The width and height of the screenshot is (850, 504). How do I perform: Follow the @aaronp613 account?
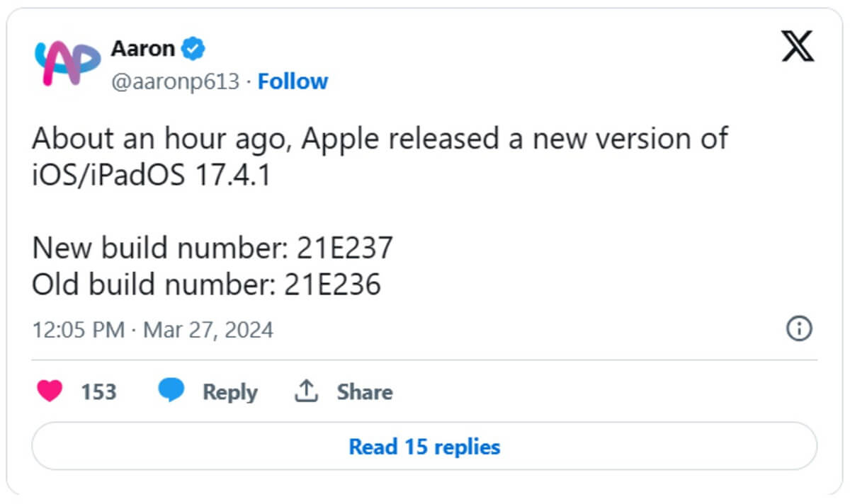(293, 81)
